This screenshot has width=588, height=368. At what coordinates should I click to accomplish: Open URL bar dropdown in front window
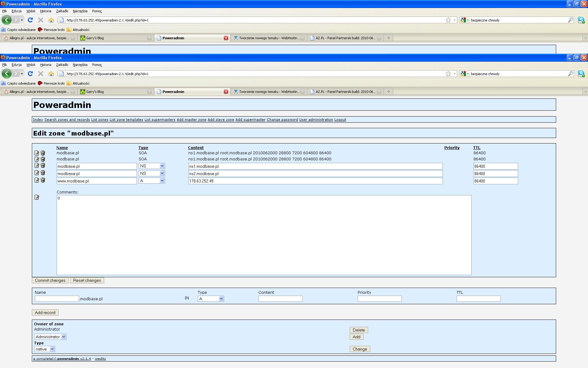[454, 74]
